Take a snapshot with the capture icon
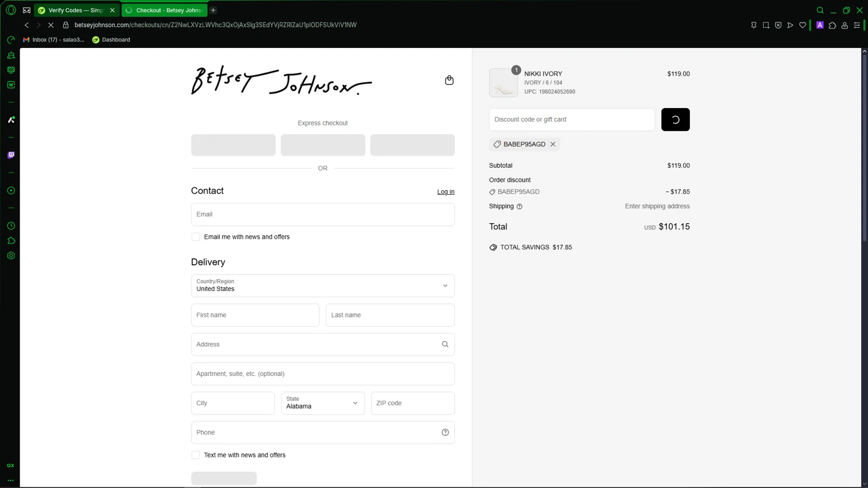This screenshot has width=868, height=488. click(766, 25)
